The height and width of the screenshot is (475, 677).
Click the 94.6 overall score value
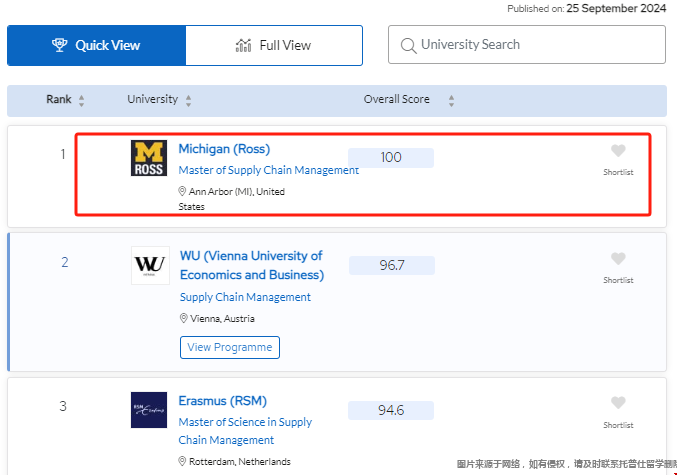click(x=391, y=410)
